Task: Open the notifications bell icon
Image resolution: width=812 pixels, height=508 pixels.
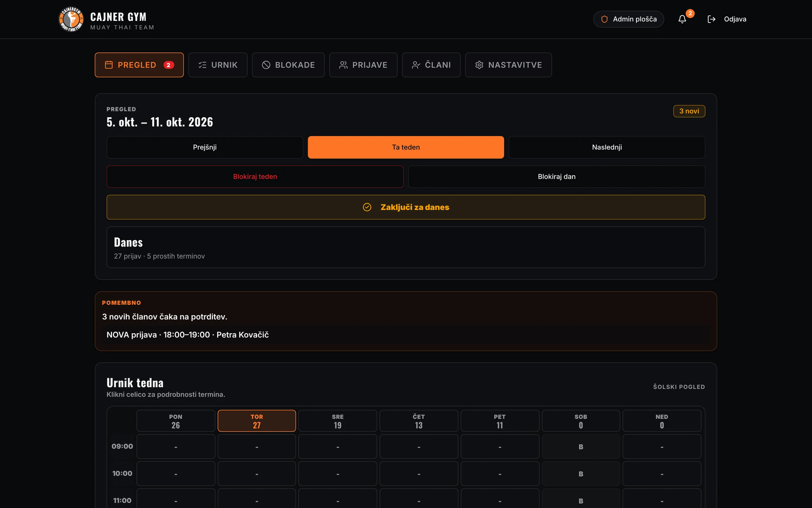Action: [682, 19]
